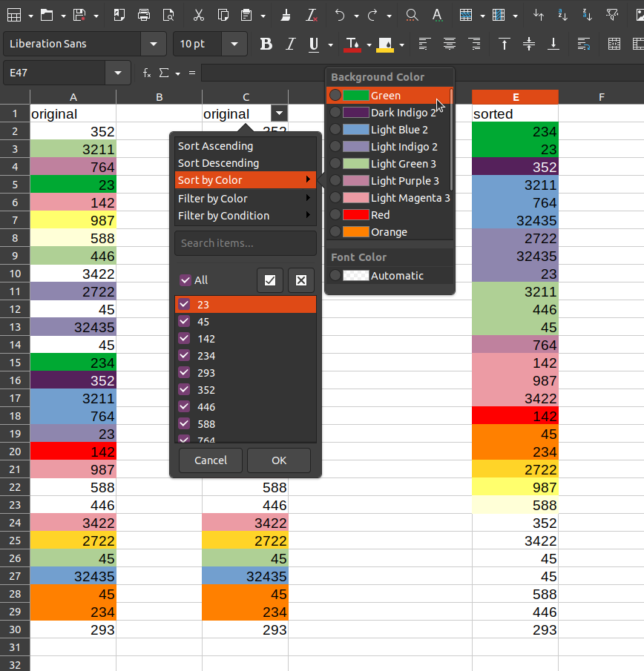Click the Copy toolbar icon

point(223,14)
